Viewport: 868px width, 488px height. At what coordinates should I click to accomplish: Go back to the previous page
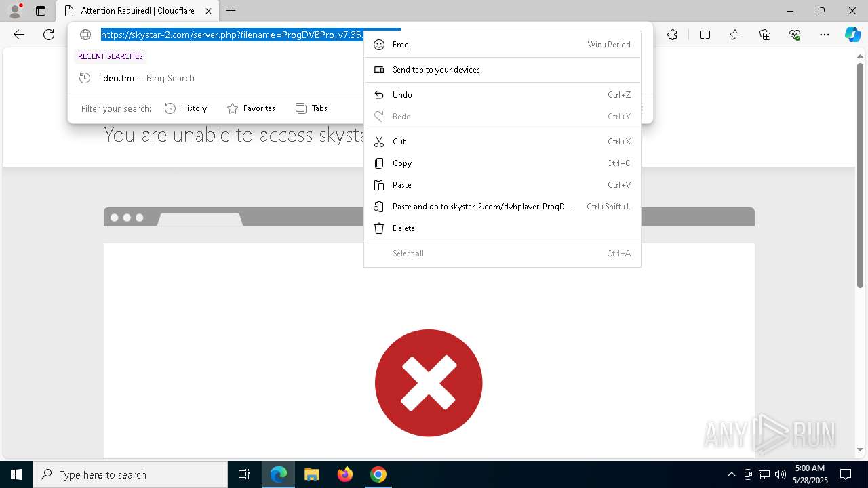[19, 35]
